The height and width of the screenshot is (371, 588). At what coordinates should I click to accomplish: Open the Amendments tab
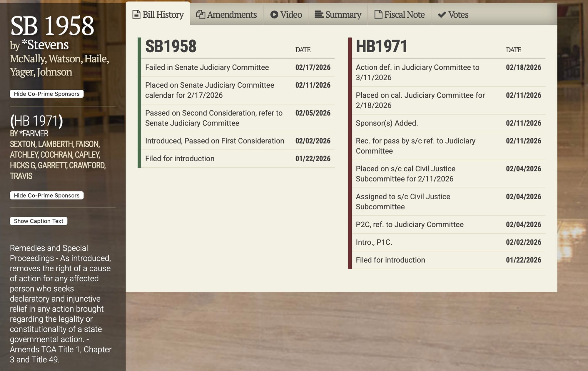click(231, 14)
